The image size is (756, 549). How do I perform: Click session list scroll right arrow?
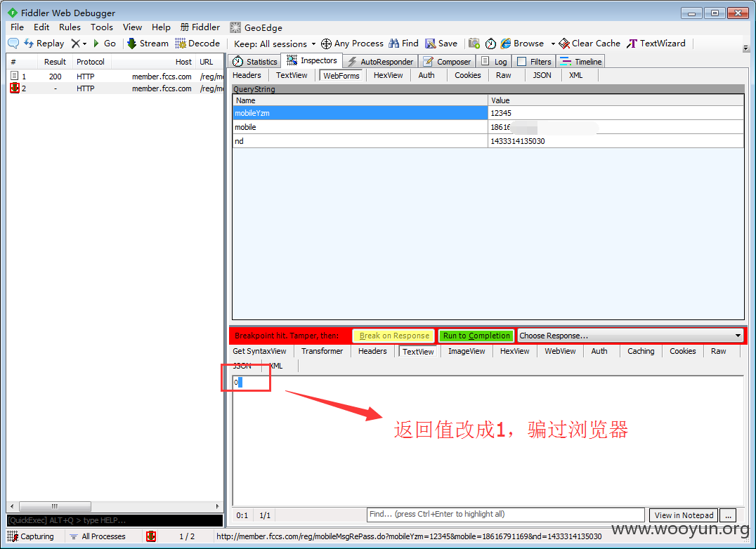click(x=217, y=506)
